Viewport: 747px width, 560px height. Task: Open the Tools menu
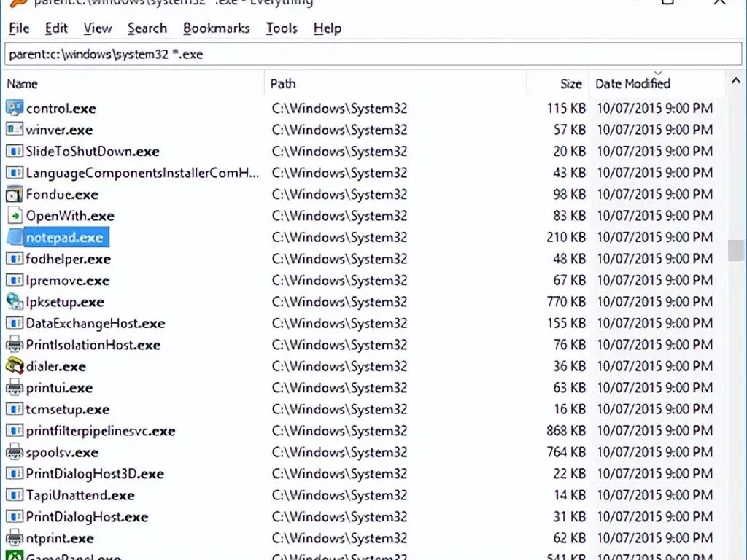(x=282, y=28)
